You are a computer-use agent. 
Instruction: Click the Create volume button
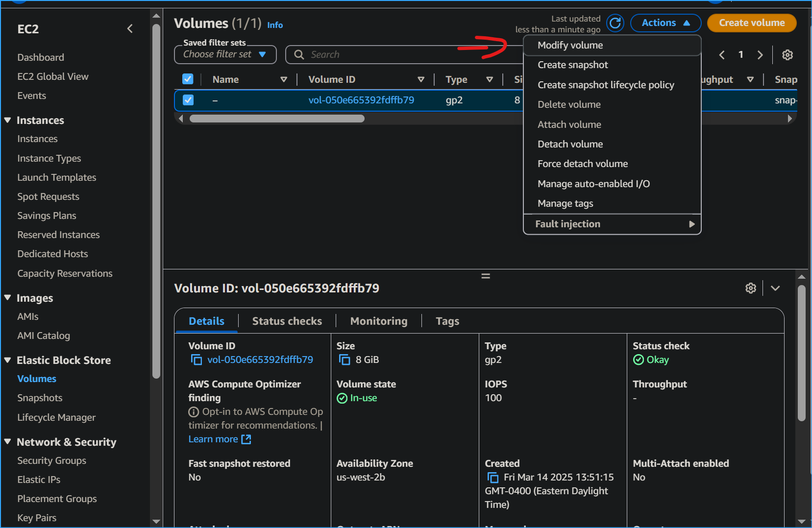(751, 23)
